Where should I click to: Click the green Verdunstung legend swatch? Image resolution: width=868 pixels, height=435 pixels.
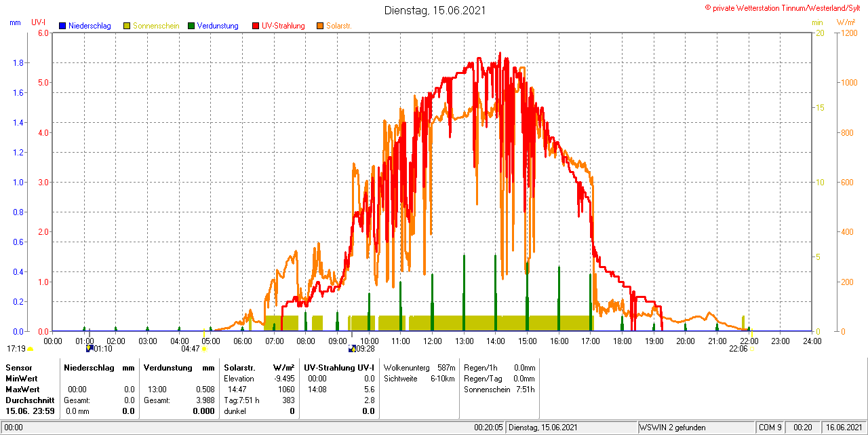pyautogui.click(x=191, y=26)
